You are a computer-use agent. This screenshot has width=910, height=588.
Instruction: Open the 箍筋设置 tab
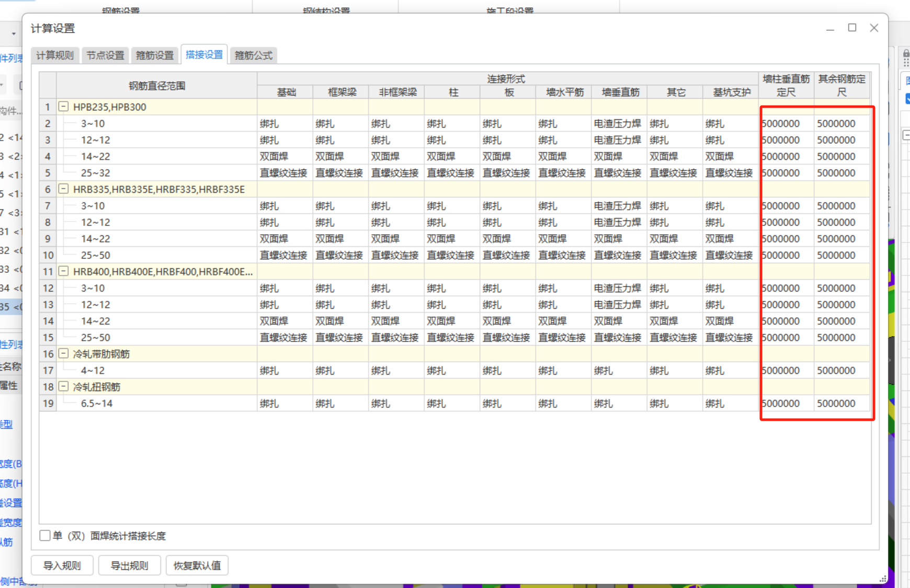coord(155,55)
